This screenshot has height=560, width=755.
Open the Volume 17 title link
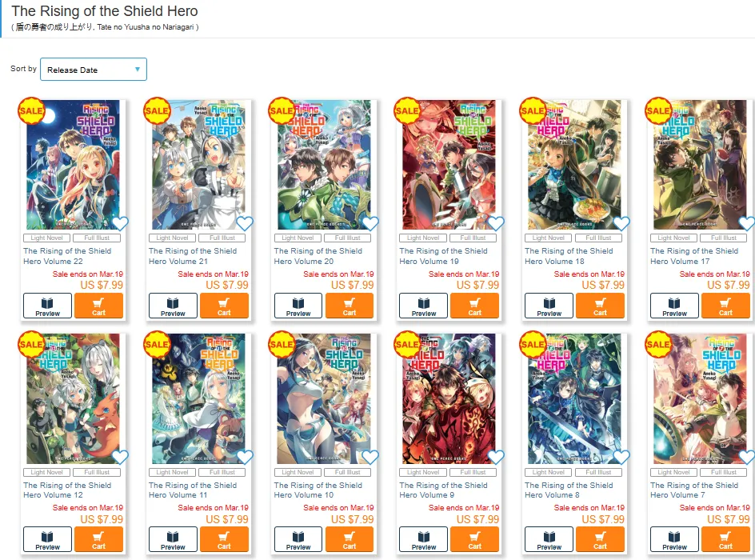pos(694,256)
